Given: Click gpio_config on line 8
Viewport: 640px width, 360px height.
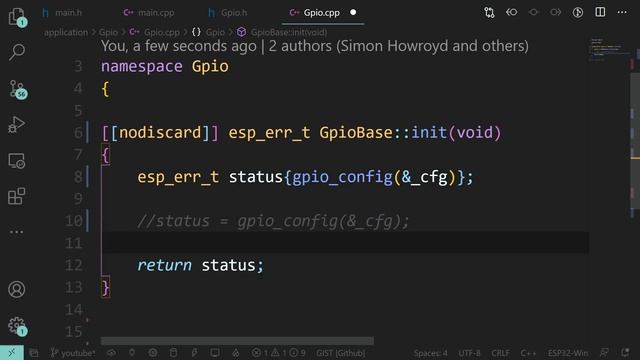Looking at the screenshot, I should pyautogui.click(x=342, y=177).
